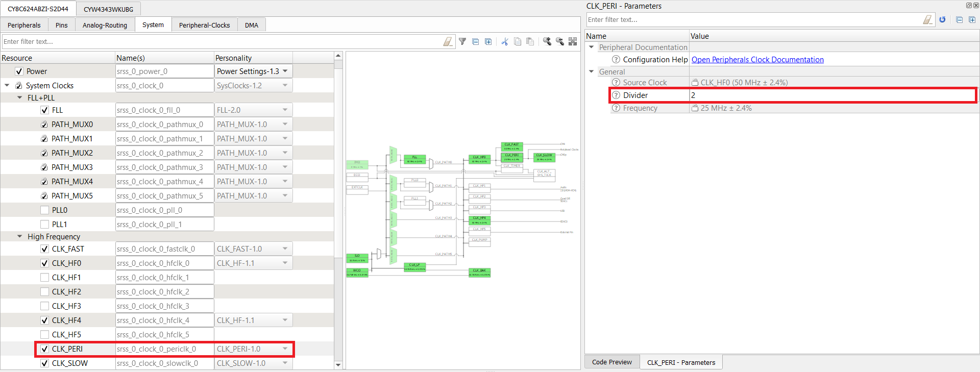Zoom out of the clock diagram
The width and height of the screenshot is (980, 372).
click(560, 42)
